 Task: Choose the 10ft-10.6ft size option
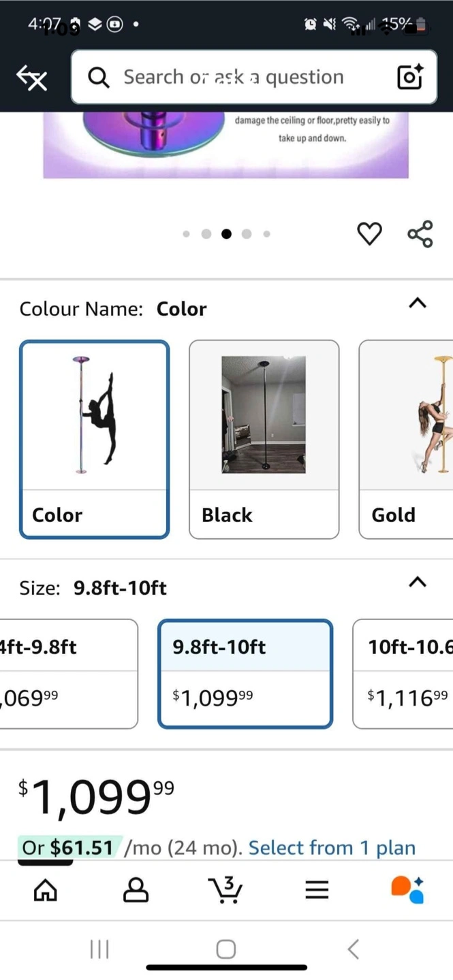(x=403, y=673)
